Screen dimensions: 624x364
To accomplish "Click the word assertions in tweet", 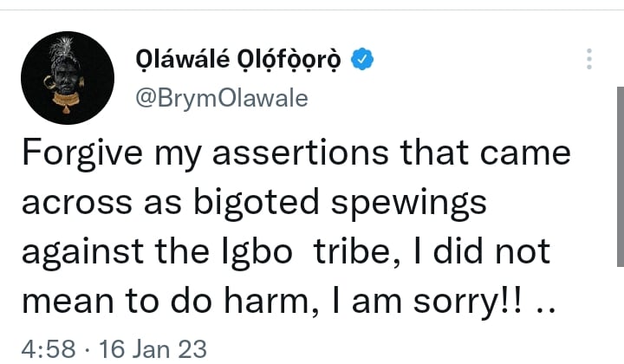I will point(301,153).
